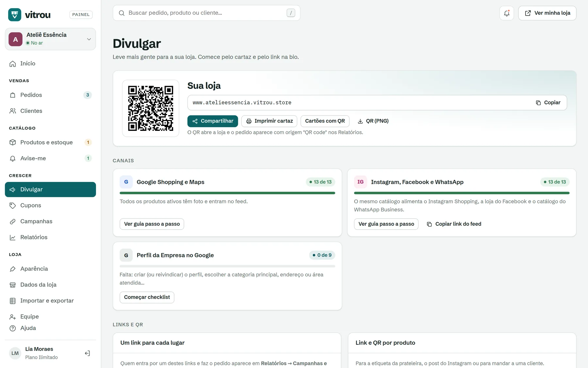Click the search magnifier icon
The image size is (588, 368).
pyautogui.click(x=122, y=13)
